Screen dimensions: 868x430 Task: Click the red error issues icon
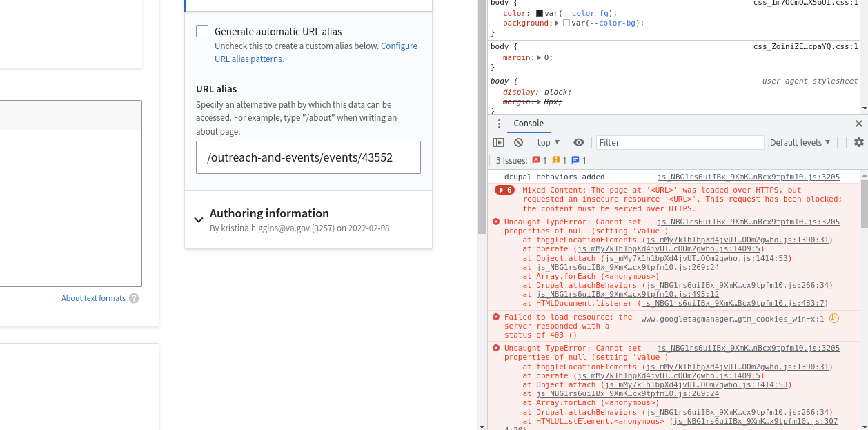pyautogui.click(x=535, y=160)
